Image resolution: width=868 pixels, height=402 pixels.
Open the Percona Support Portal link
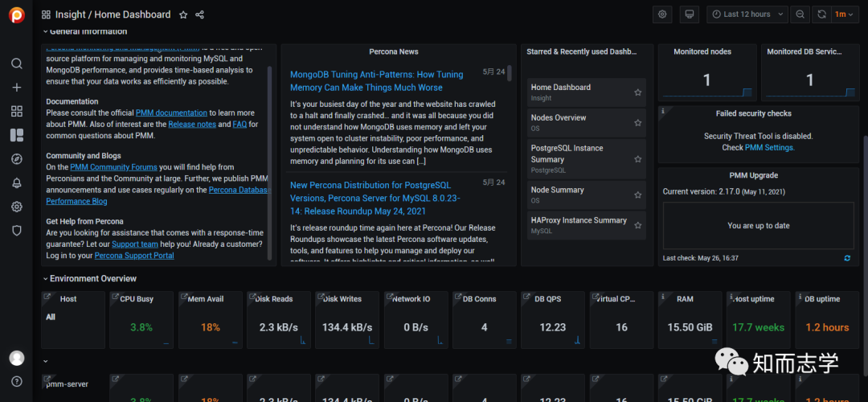pos(134,255)
